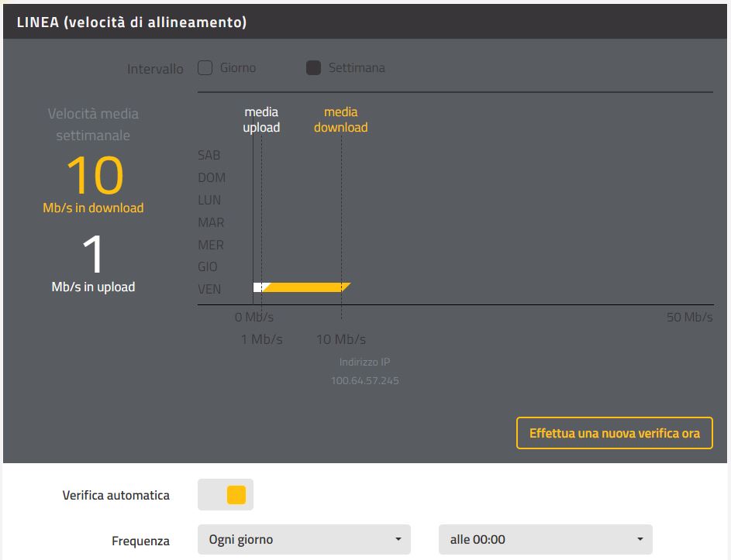This screenshot has width=731, height=560.
Task: Click the media upload label
Action: [261, 120]
